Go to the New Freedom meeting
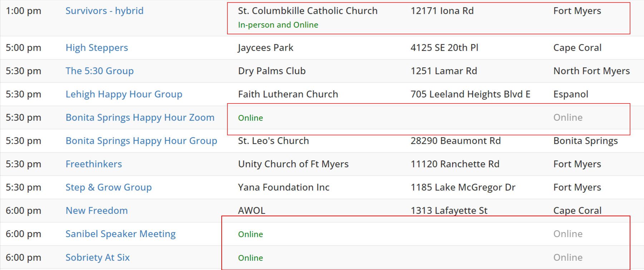The height and width of the screenshot is (270, 644). point(97,211)
